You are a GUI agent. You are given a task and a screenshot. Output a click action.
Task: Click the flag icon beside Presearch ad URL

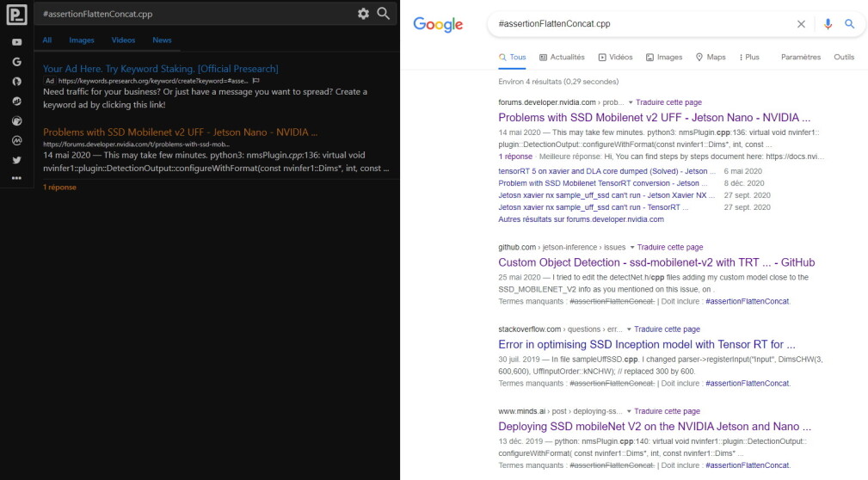pyautogui.click(x=255, y=81)
